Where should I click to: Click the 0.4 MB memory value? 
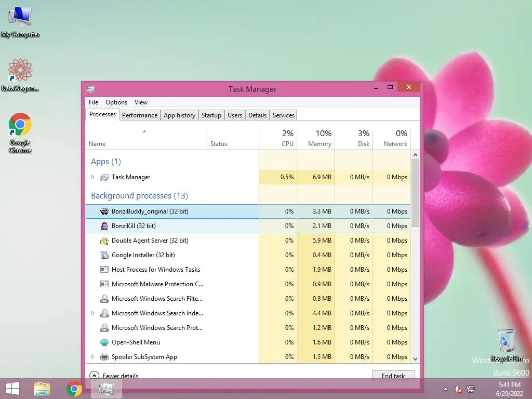point(322,255)
